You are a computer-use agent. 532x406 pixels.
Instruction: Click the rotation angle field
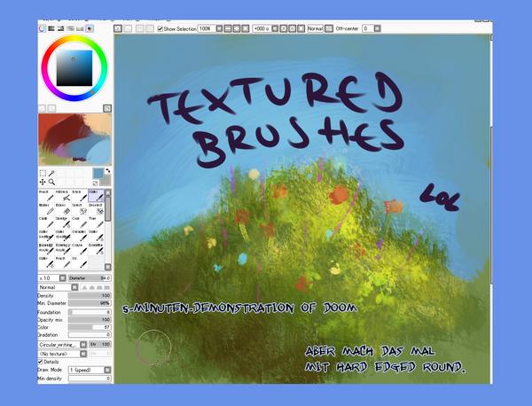[262, 29]
